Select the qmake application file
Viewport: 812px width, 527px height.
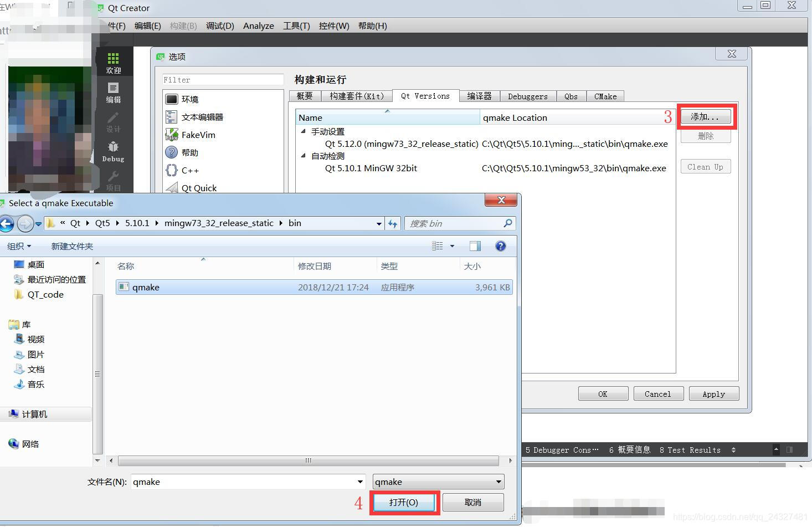[314, 287]
